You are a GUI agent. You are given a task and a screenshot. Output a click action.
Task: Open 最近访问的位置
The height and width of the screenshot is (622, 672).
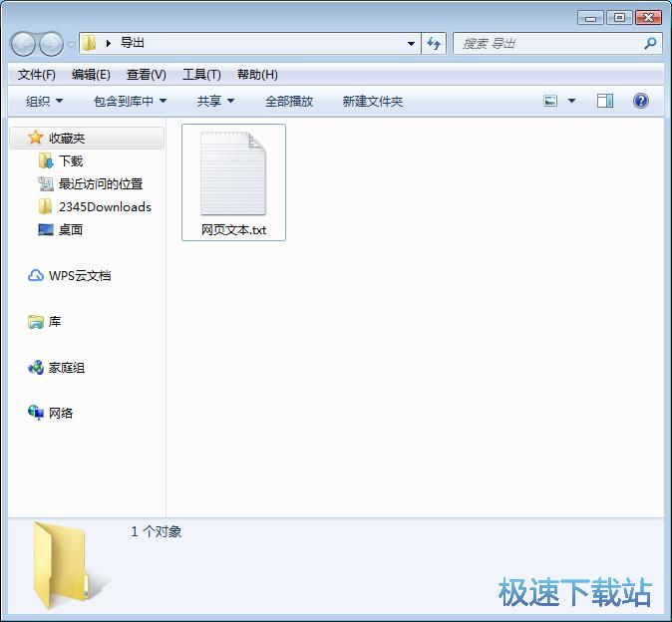click(x=101, y=184)
